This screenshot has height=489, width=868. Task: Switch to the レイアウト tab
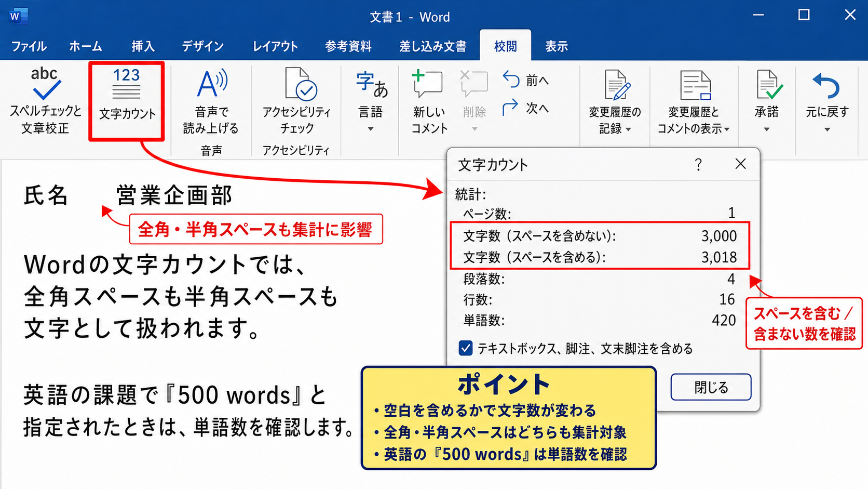275,46
